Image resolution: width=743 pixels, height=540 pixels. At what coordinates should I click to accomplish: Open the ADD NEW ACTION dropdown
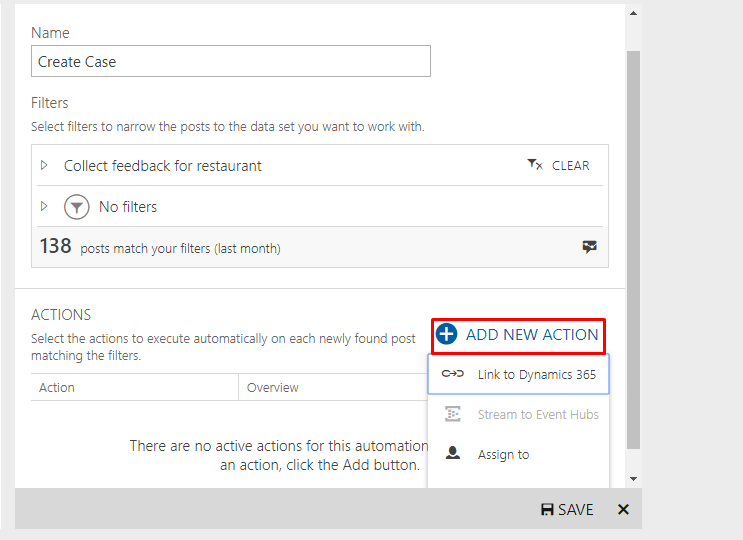[519, 335]
